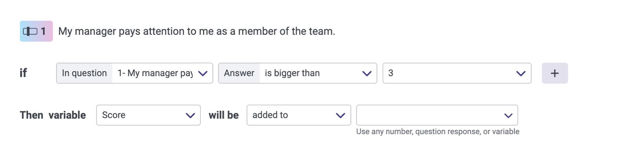The height and width of the screenshot is (149, 644).
Task: Open the In question dropdown chevron
Action: pyautogui.click(x=203, y=73)
